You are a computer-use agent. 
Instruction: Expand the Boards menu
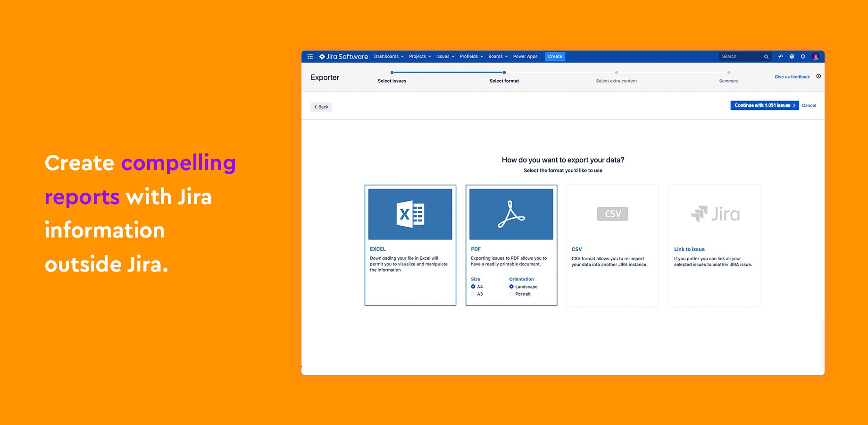(x=498, y=56)
